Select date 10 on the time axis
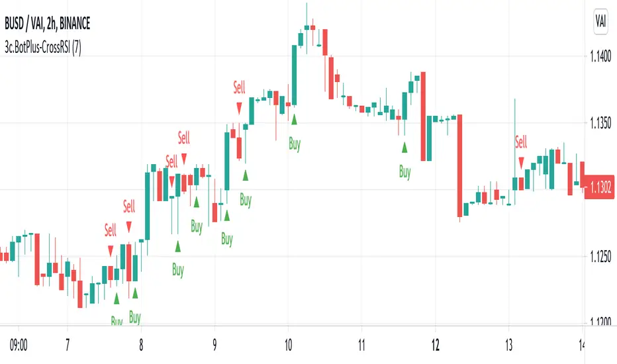Viewport: 617px width, 364px height. pos(287,345)
